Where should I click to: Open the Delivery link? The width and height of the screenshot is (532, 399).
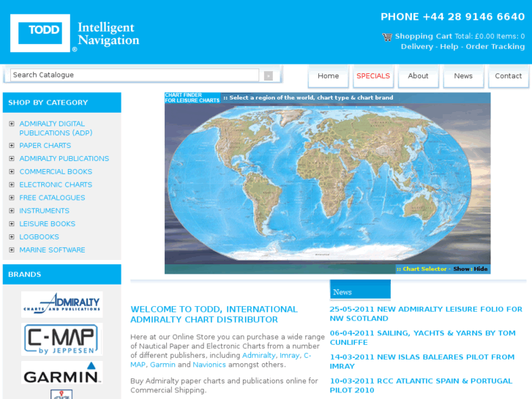pyautogui.click(x=417, y=47)
